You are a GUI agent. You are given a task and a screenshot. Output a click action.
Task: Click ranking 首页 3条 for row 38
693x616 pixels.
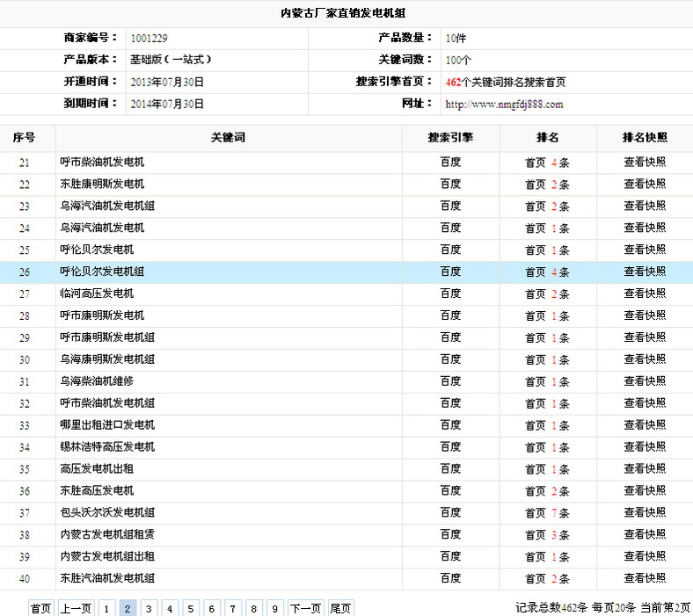pyautogui.click(x=547, y=535)
